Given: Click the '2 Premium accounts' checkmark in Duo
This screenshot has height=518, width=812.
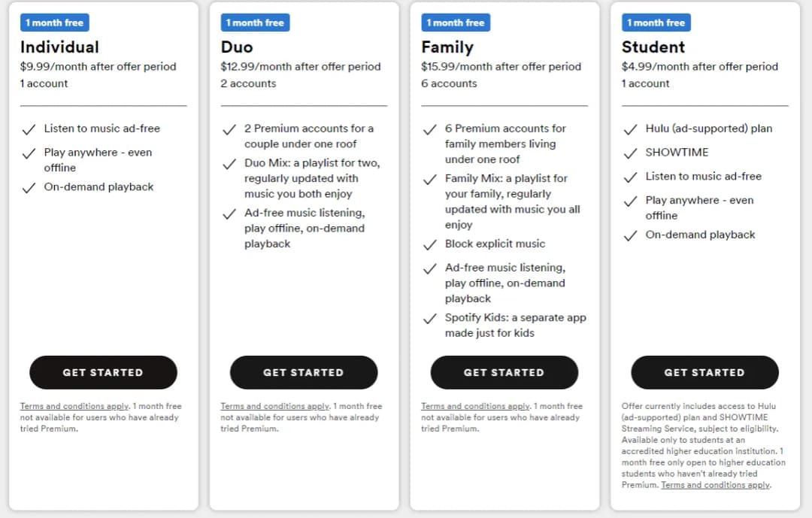Looking at the screenshot, I should (x=229, y=129).
